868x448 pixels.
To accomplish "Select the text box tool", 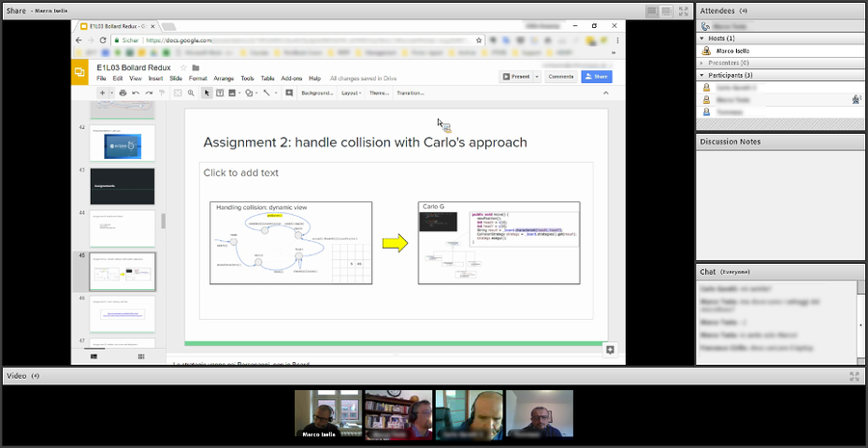I will [220, 93].
